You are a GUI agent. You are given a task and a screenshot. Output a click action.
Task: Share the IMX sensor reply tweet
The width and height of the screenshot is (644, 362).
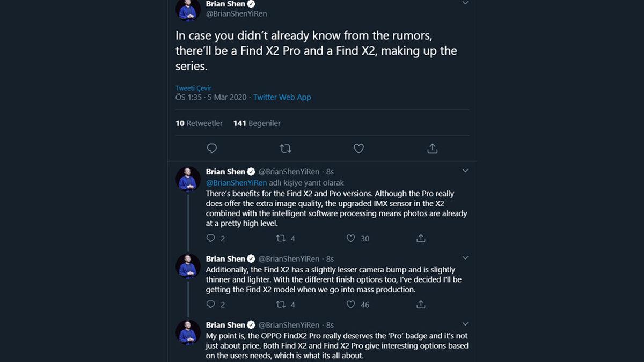[421, 238]
